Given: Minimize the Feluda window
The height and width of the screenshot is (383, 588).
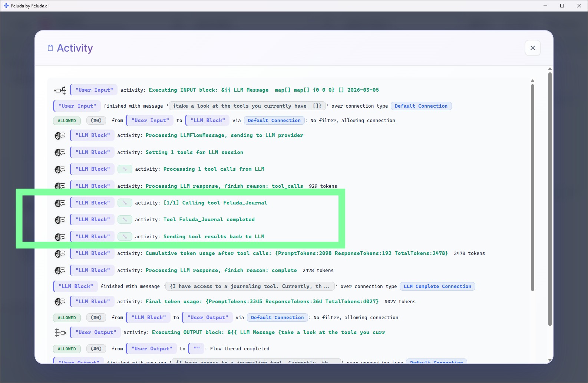Looking at the screenshot, I should 545,6.
